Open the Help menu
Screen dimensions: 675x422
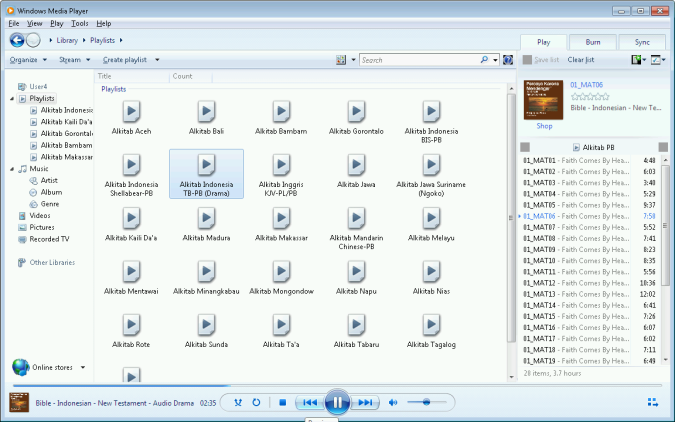pos(104,23)
